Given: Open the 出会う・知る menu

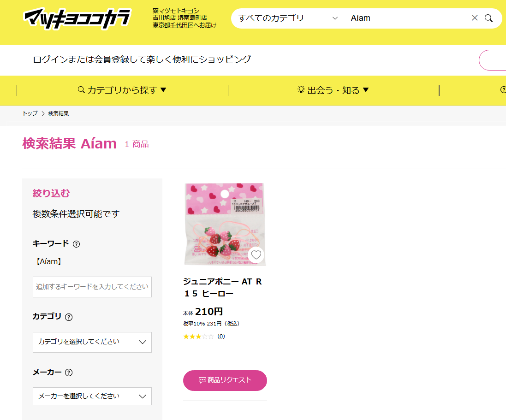Looking at the screenshot, I should (x=333, y=90).
